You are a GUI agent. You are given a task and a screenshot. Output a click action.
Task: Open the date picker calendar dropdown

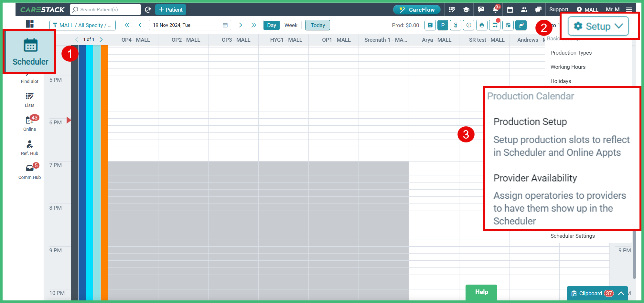tap(225, 25)
